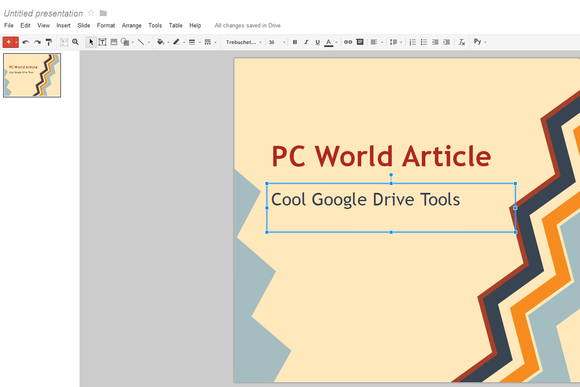Click the move to folder icon
Image resolution: width=580 pixels, height=387 pixels.
pos(103,13)
